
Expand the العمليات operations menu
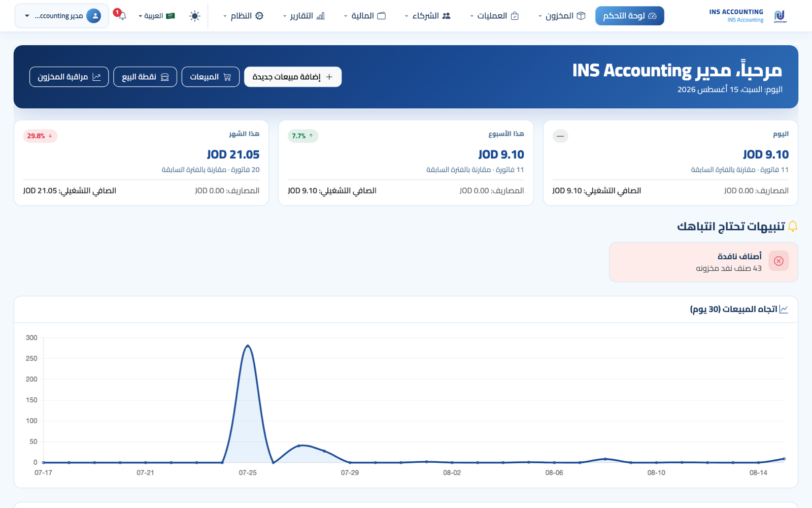click(x=495, y=16)
